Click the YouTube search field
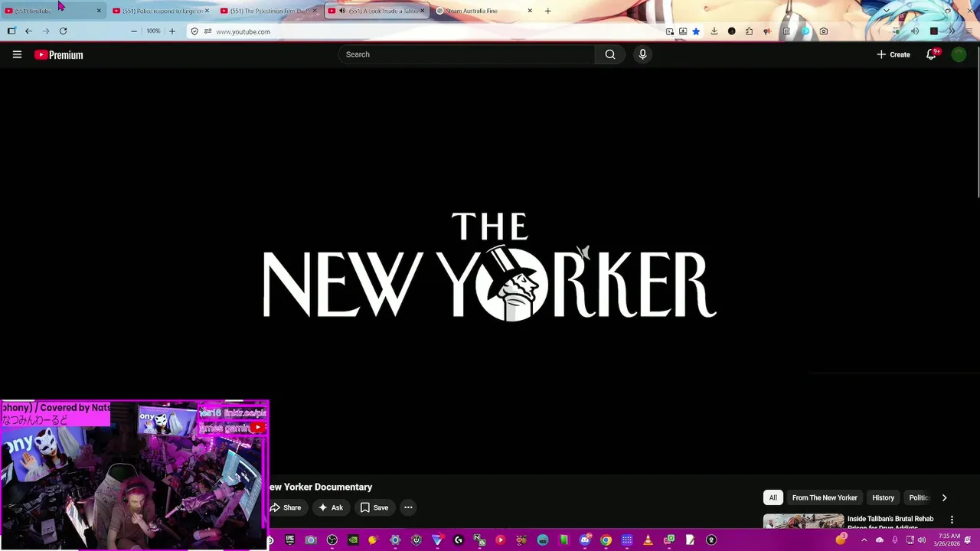Screen dimensions: 980x551 pos(466,54)
